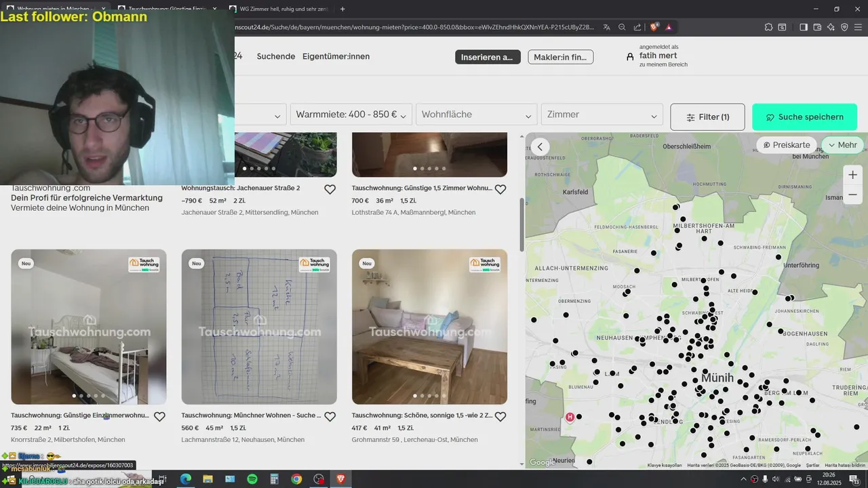Viewport: 868px width, 488px height.
Task: Click the Brave VPN shield icon
Action: [x=844, y=27]
